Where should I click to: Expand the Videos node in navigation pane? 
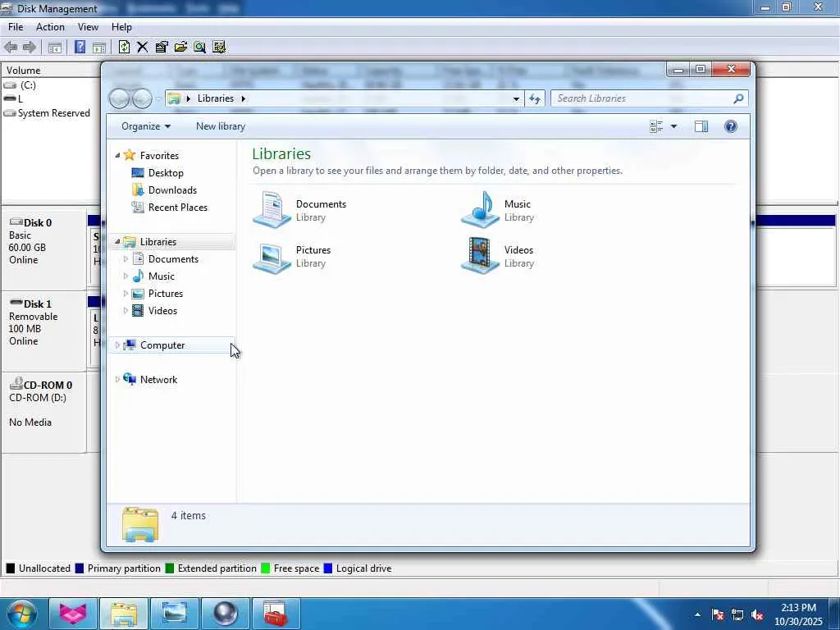tap(126, 311)
